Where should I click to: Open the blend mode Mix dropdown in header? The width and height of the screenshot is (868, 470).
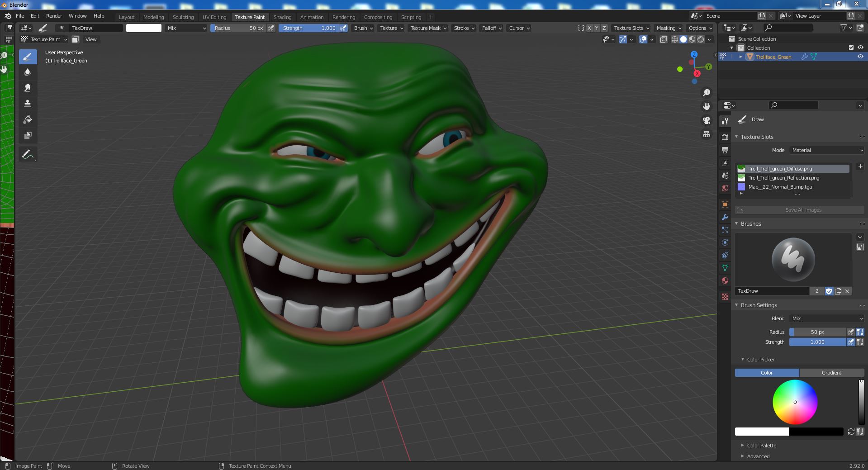click(186, 28)
